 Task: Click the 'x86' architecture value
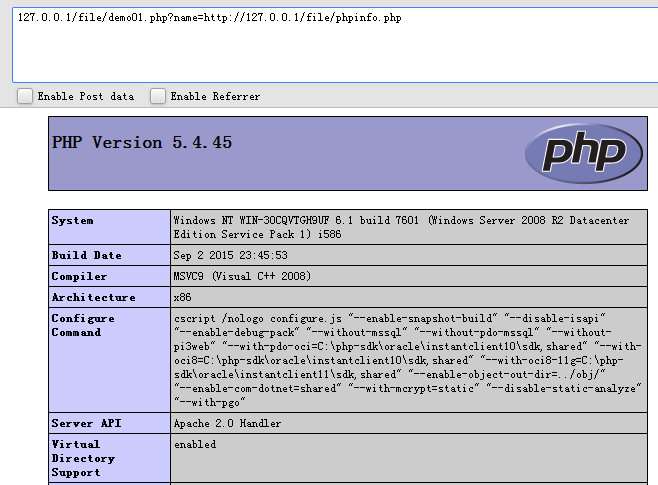click(183, 297)
